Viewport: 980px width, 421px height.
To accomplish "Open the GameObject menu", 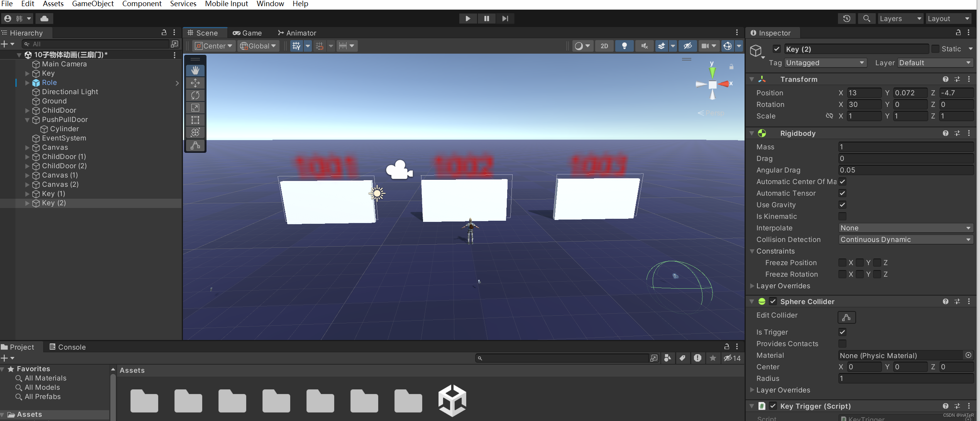I will pos(93,4).
